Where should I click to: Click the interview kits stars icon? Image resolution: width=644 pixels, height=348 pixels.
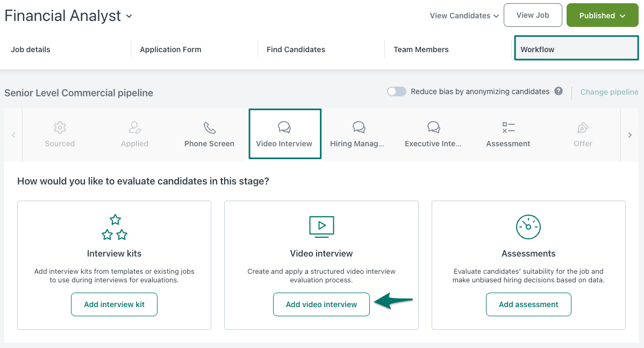click(x=115, y=227)
